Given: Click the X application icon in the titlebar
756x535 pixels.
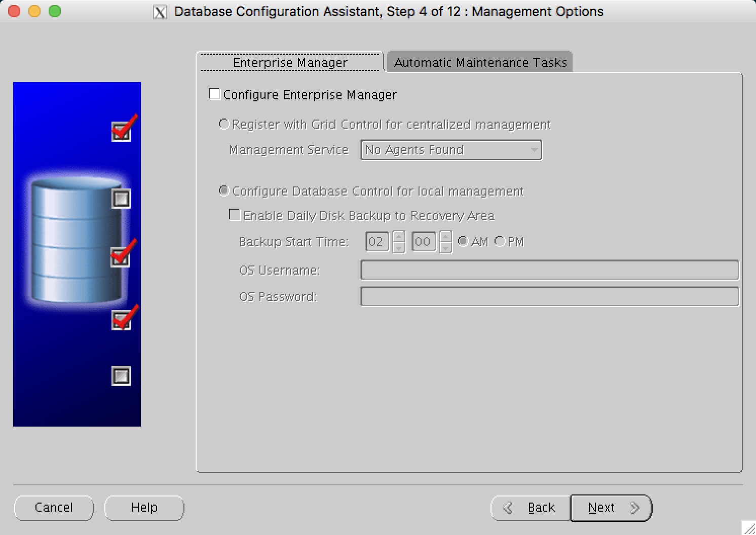Looking at the screenshot, I should pyautogui.click(x=160, y=11).
